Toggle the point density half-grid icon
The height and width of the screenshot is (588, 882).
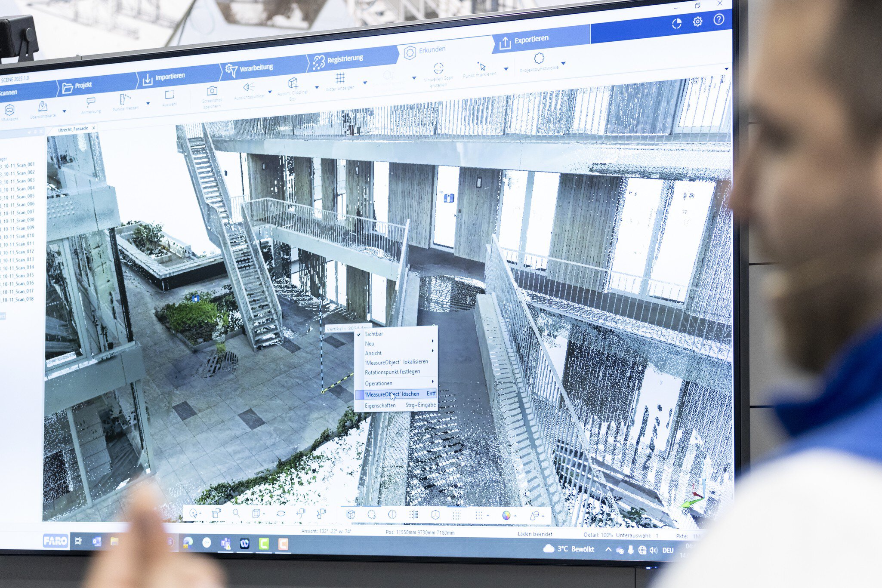click(x=413, y=514)
